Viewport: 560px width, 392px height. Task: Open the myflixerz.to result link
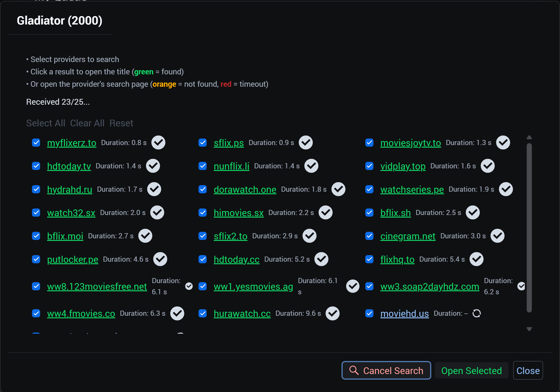72,143
